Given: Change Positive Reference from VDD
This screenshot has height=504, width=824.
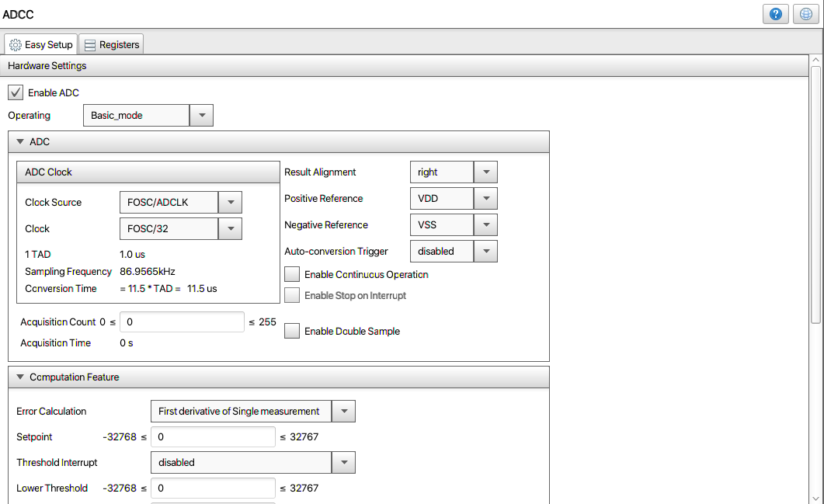Looking at the screenshot, I should [486, 198].
